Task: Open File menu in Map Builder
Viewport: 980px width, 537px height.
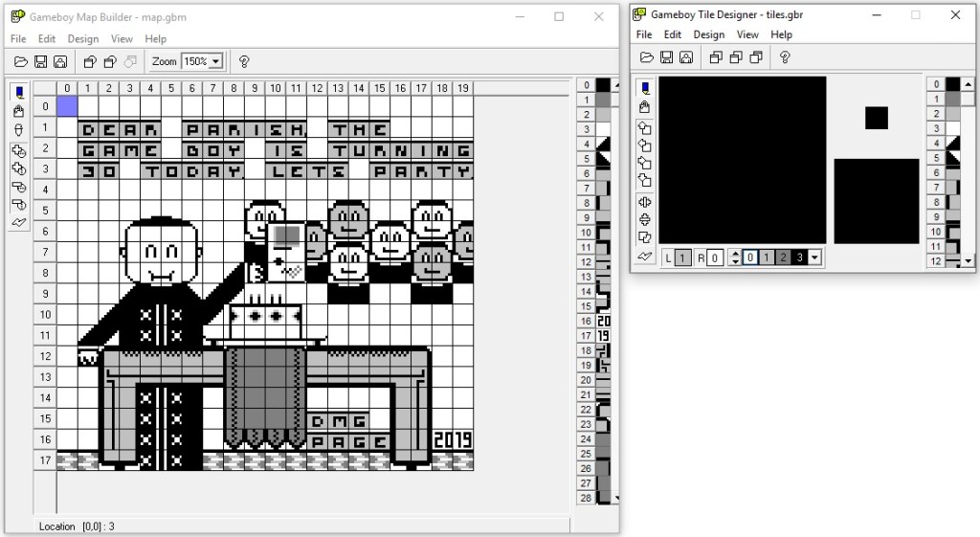Action: [x=18, y=38]
